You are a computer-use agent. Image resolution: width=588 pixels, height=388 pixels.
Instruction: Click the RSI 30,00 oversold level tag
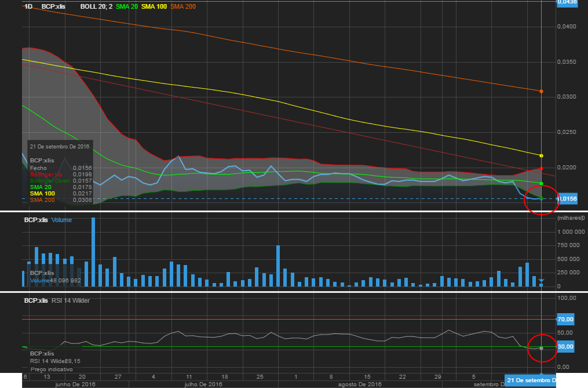click(x=565, y=347)
